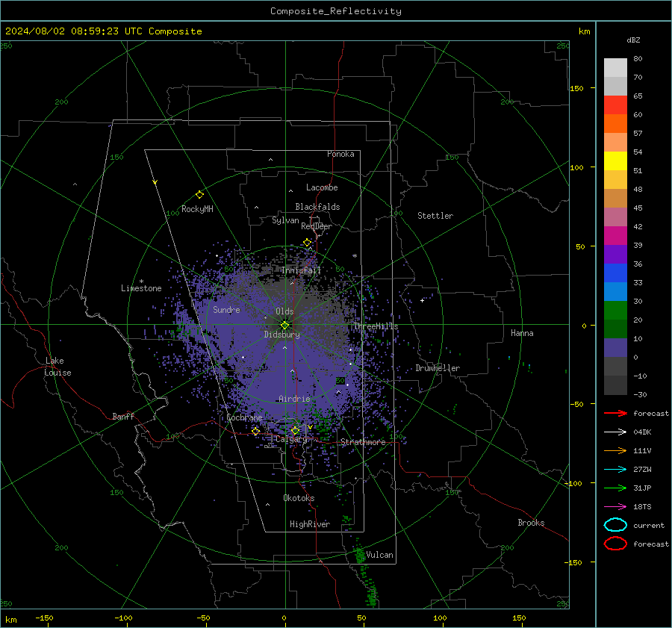This screenshot has width=672, height=628.
Task: Click the 'Cochrane' label
Action: (x=244, y=417)
